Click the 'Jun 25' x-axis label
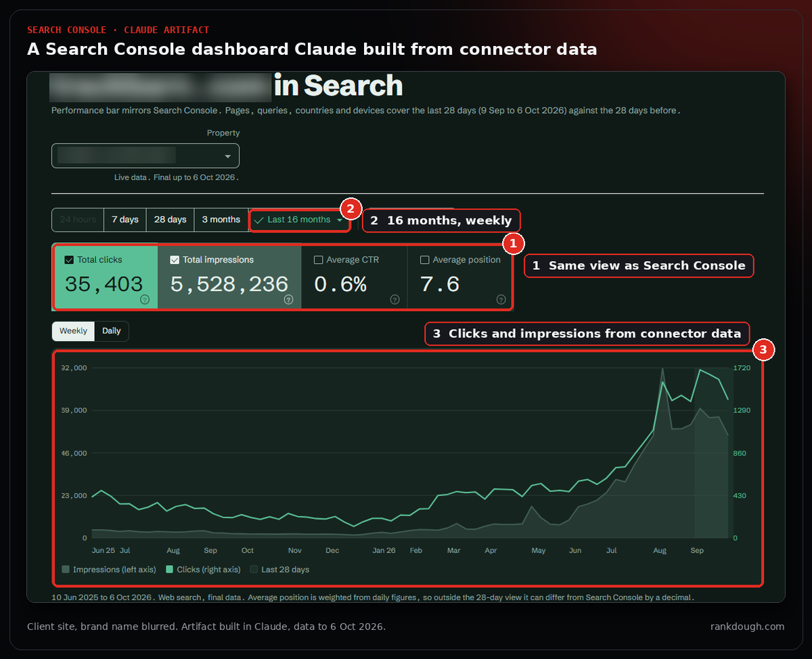This screenshot has width=812, height=659. 104,551
